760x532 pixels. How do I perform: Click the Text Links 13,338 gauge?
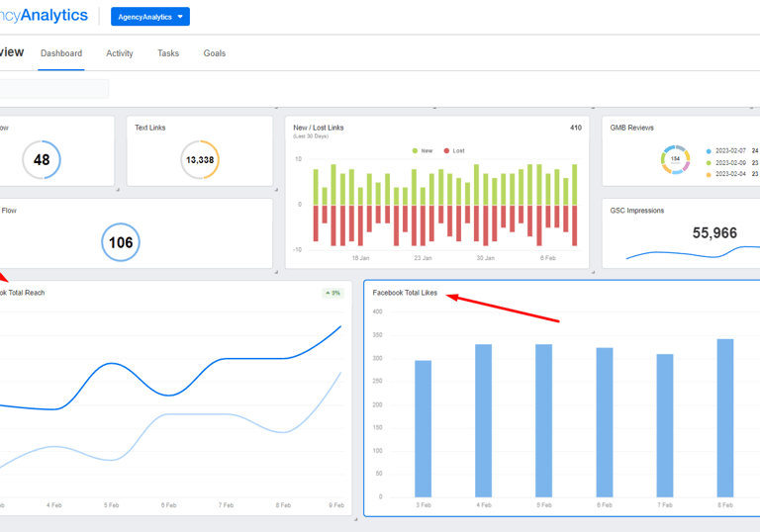click(x=200, y=160)
